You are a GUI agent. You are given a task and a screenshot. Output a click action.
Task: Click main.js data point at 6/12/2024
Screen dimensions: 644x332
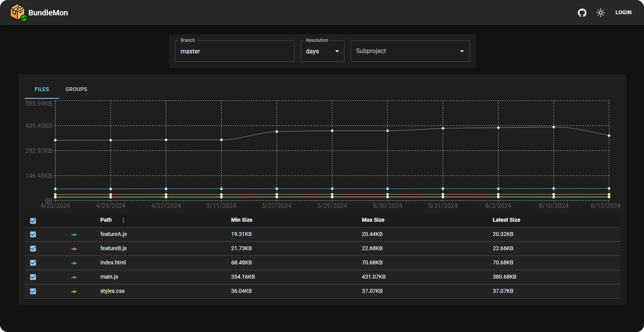point(609,136)
